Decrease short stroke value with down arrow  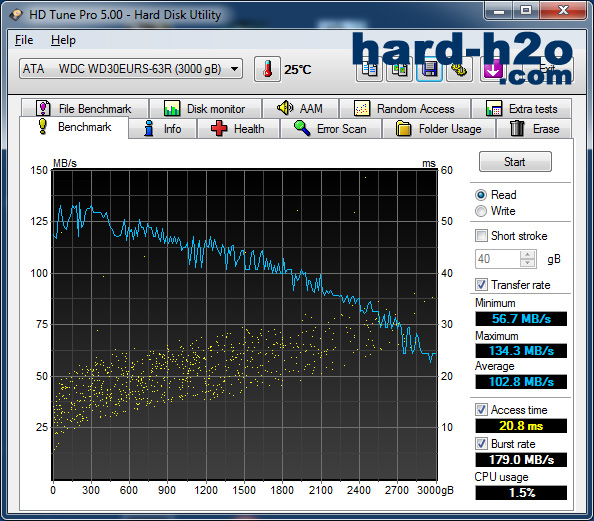click(528, 263)
